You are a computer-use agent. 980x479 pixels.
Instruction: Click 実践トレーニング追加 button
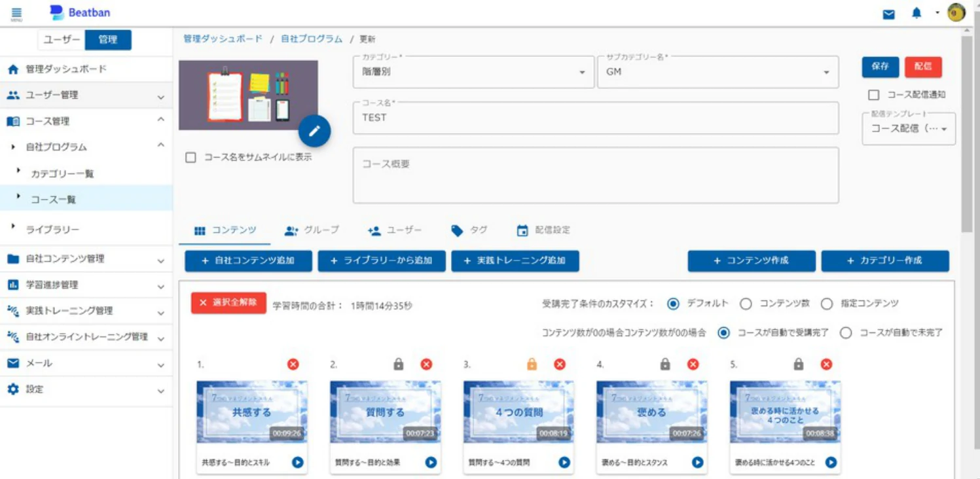pos(515,261)
